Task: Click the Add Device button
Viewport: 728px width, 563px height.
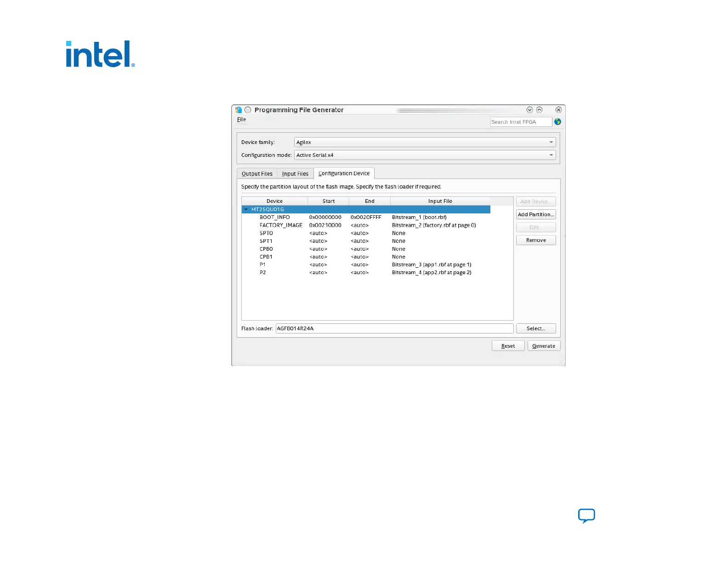Action: pyautogui.click(x=536, y=201)
